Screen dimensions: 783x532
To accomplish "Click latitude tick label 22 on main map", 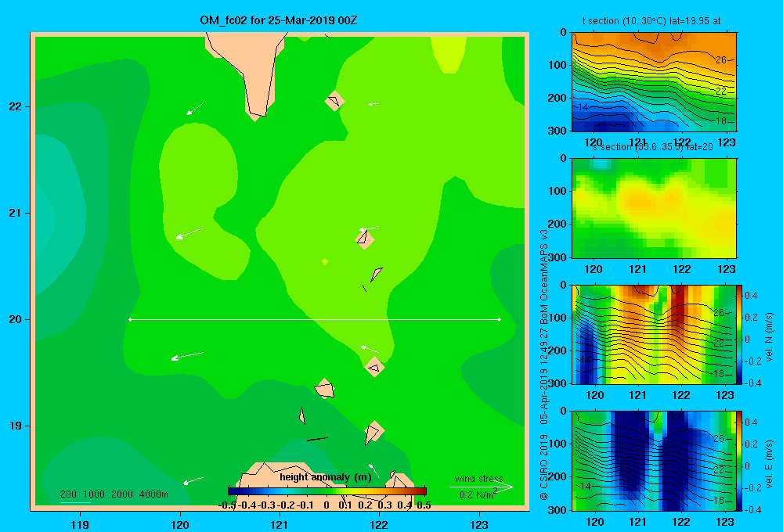I will (16, 106).
